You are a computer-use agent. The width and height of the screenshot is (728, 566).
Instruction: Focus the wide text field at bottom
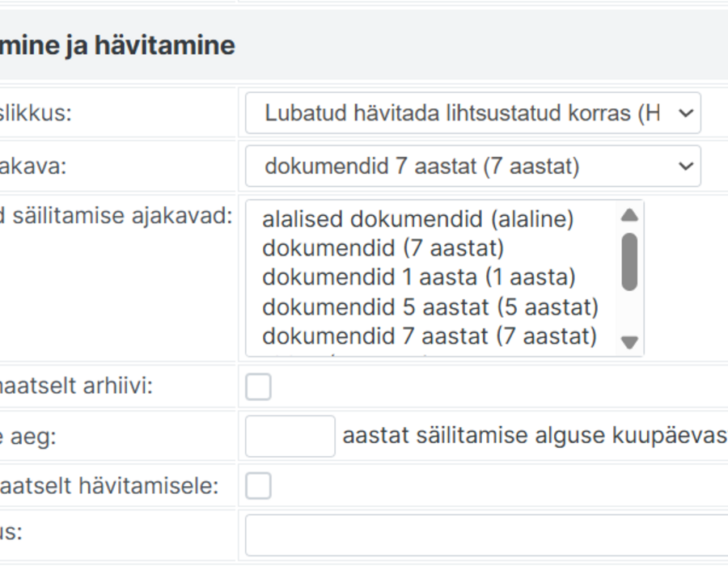[487, 535]
